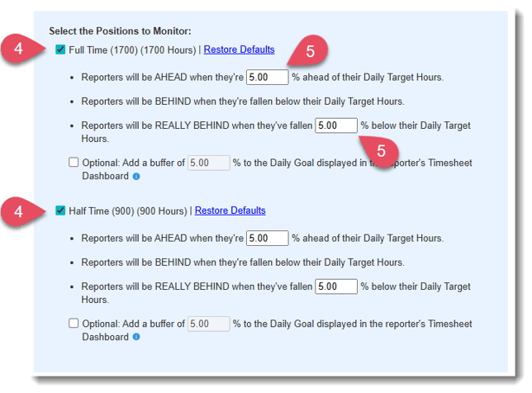Image resolution: width=532 pixels, height=393 pixels.
Task: Uncheck the Half Time (900) position checkbox
Action: pyautogui.click(x=60, y=211)
